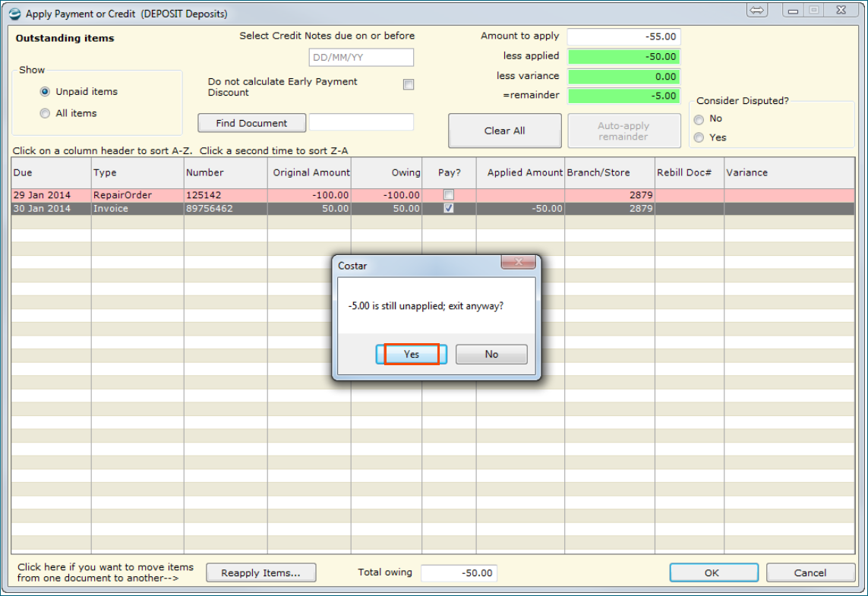This screenshot has height=596, width=868.
Task: Sort by the Due column header
Action: tap(51, 172)
